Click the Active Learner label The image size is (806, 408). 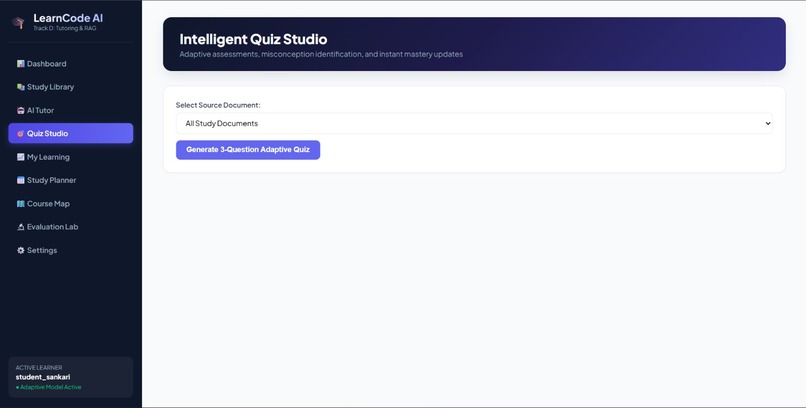[39, 368]
